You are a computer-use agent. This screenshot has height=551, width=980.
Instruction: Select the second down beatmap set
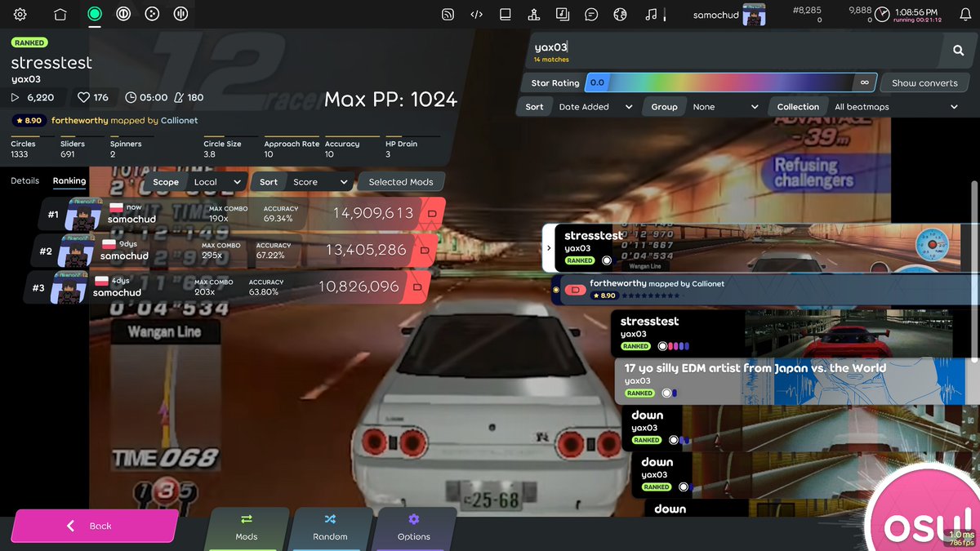[x=804, y=475]
